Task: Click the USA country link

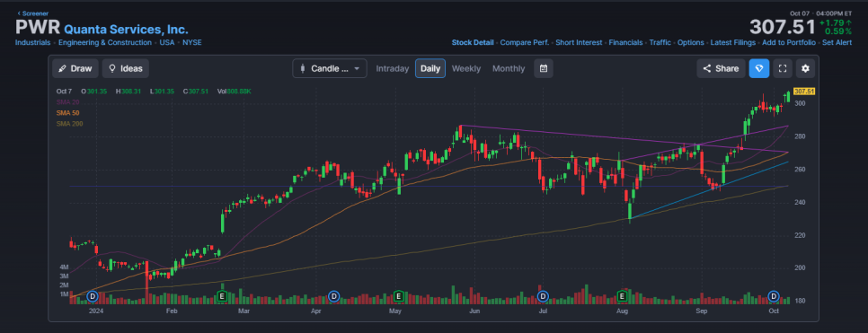Action: (167, 42)
